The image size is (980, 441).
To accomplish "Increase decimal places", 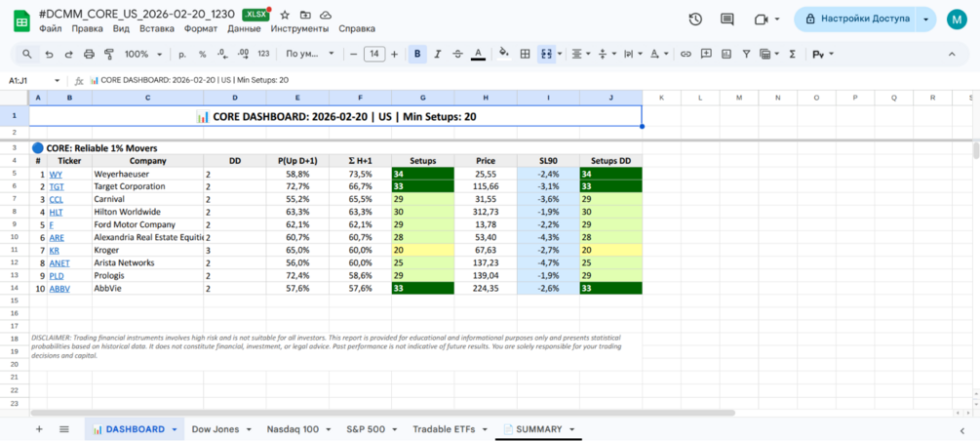I will [243, 55].
